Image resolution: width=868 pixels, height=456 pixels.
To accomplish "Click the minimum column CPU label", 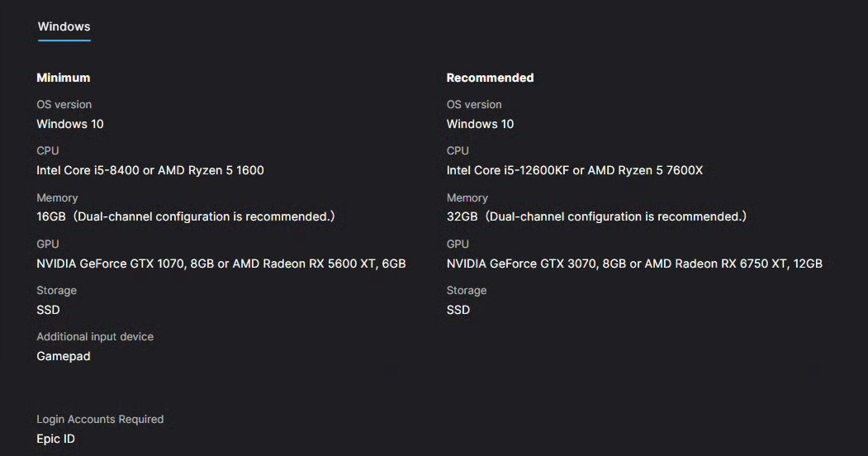I will pos(48,150).
